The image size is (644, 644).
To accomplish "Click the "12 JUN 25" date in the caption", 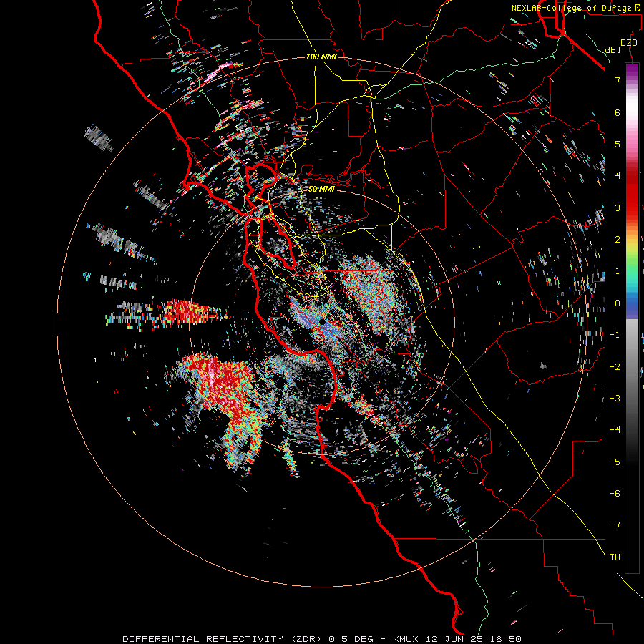I will pos(454,639).
